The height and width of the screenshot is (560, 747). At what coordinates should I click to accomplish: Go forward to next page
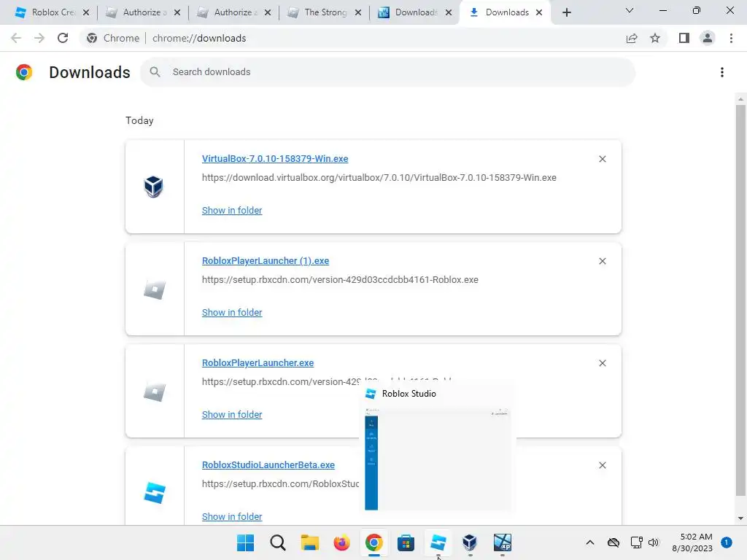[x=39, y=38]
